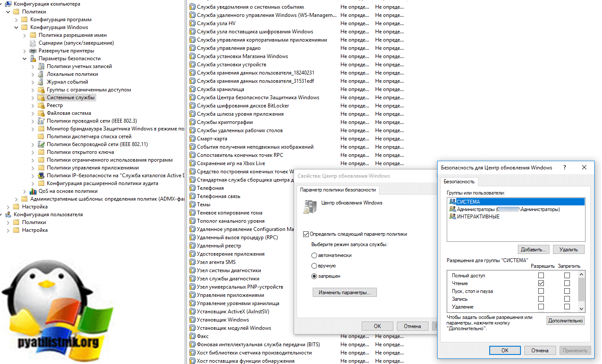Click the Темы service icon
Screen dimensions: 602x364
click(x=193, y=205)
